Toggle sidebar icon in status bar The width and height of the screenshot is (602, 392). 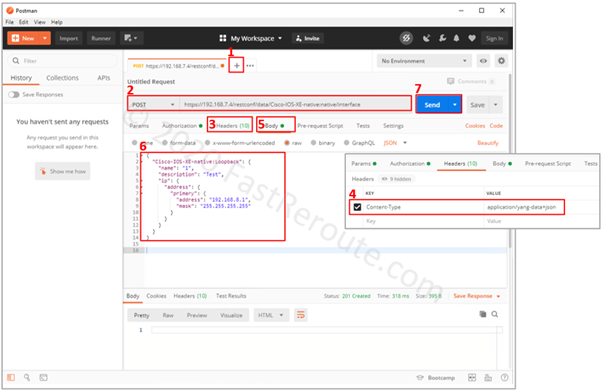tap(11, 377)
